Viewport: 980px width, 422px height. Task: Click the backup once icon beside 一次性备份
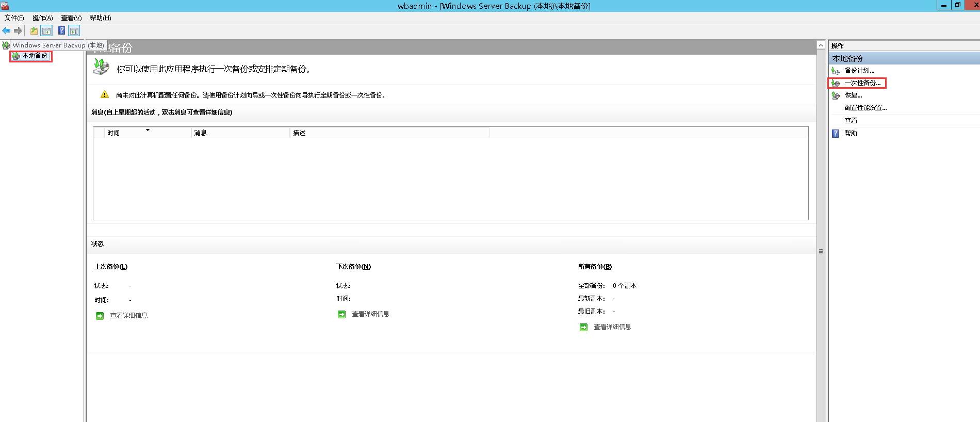[x=836, y=83]
